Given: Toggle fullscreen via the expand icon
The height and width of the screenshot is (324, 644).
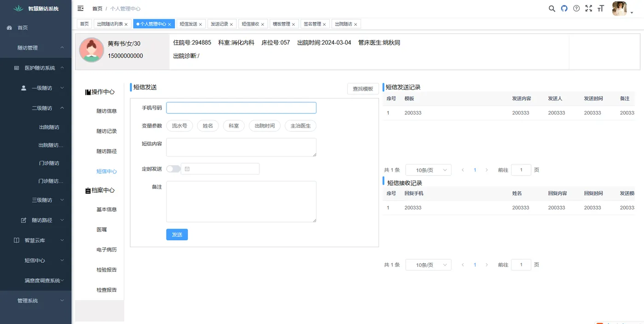Looking at the screenshot, I should (x=589, y=8).
